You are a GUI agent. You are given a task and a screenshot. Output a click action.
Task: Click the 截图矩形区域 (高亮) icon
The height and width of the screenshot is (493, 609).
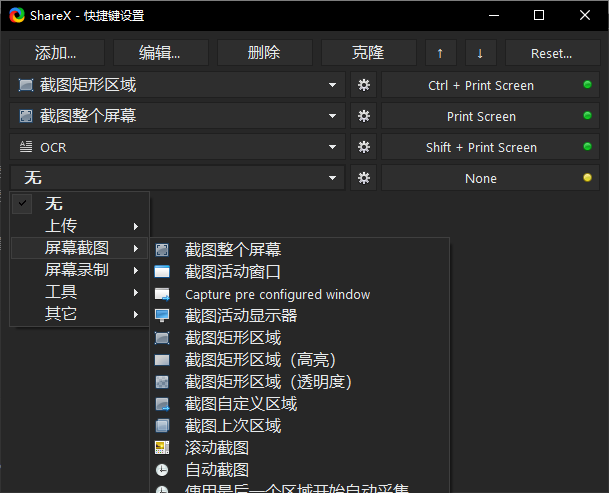[x=162, y=360]
